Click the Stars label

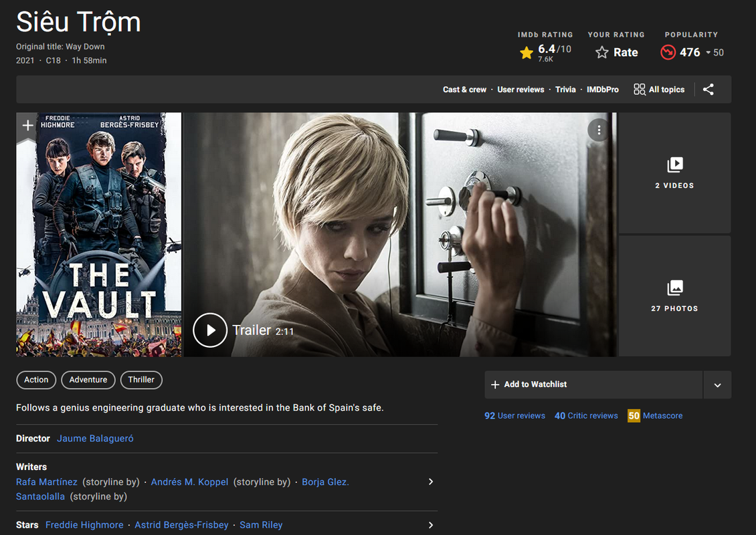pyautogui.click(x=27, y=525)
